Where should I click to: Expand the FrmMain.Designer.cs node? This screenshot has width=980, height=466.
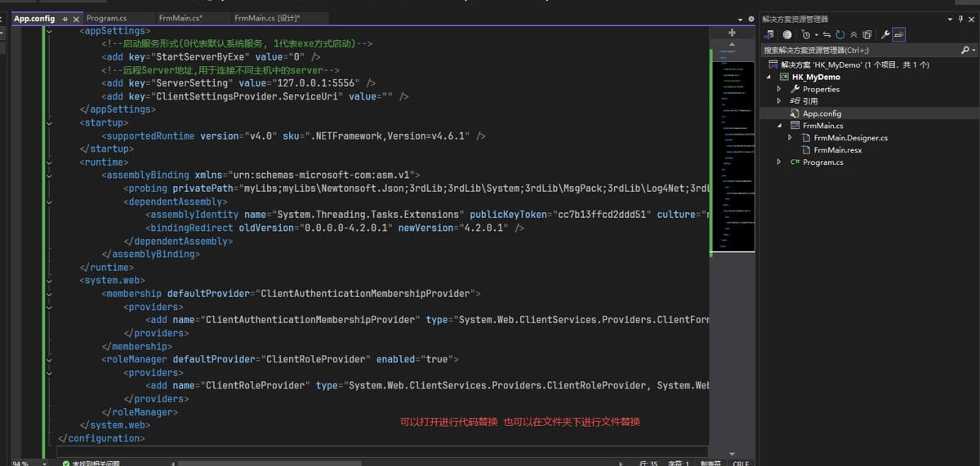(791, 138)
